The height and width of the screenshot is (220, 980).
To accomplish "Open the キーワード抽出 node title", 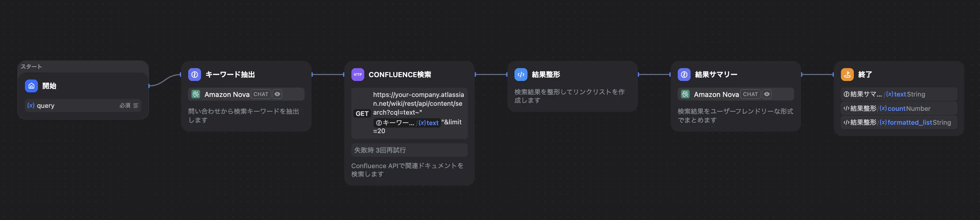I will [230, 75].
